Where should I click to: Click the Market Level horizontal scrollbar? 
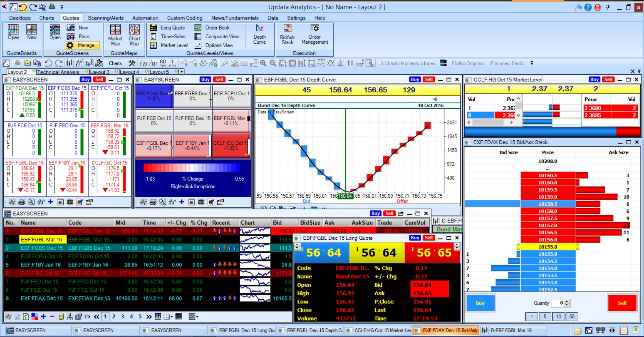pyautogui.click(x=490, y=123)
